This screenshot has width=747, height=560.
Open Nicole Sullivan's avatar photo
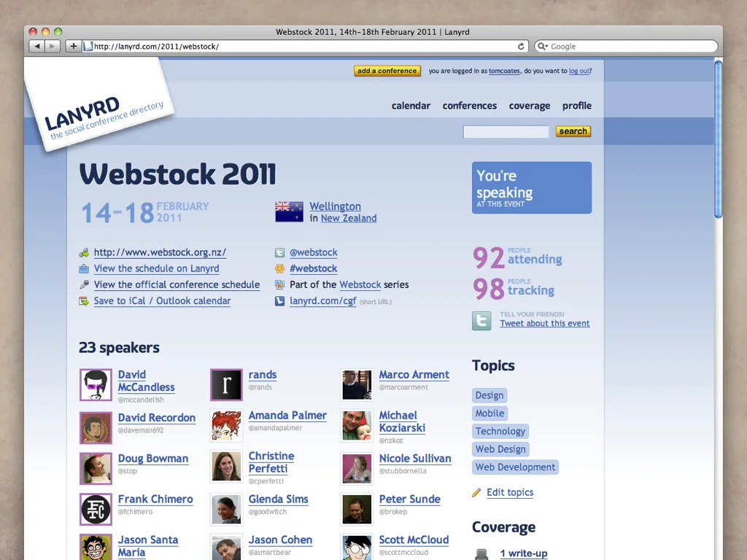pos(357,469)
